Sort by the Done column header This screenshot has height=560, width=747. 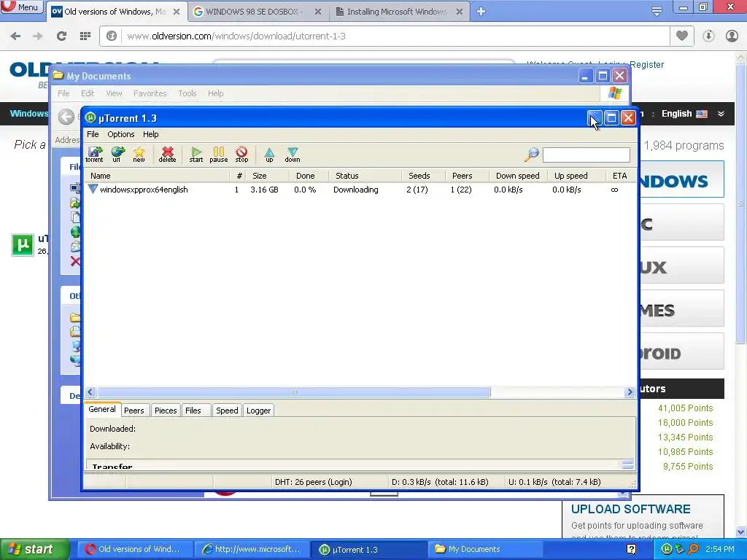(309, 176)
